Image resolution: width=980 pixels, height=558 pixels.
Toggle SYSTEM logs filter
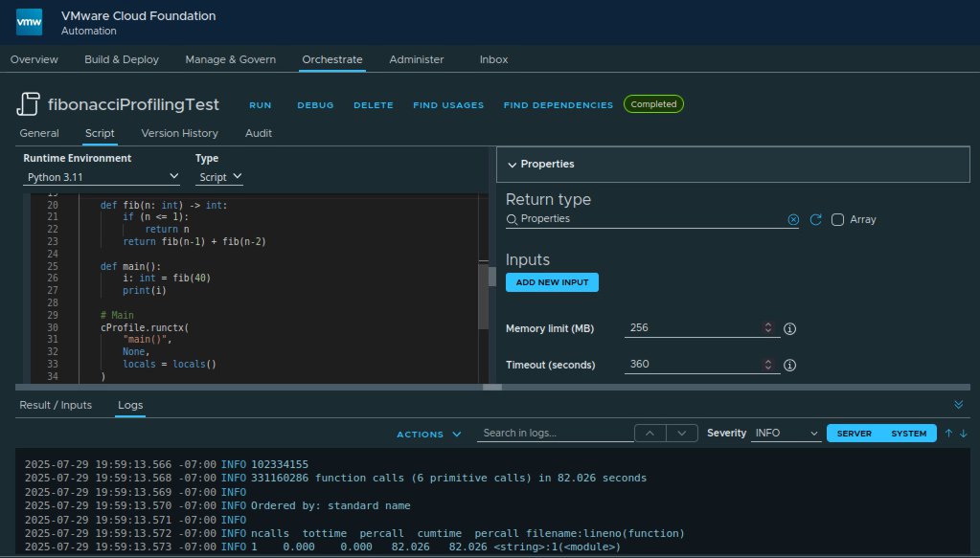coord(909,434)
